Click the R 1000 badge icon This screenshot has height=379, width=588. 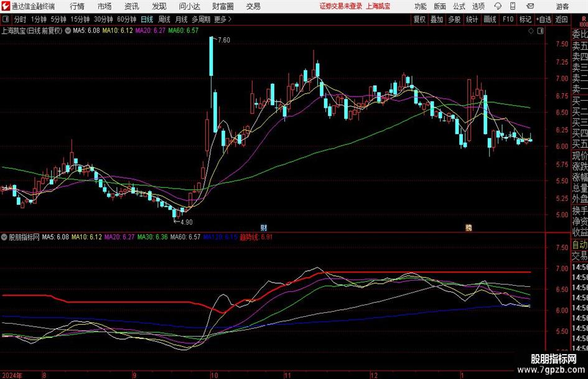point(584,21)
